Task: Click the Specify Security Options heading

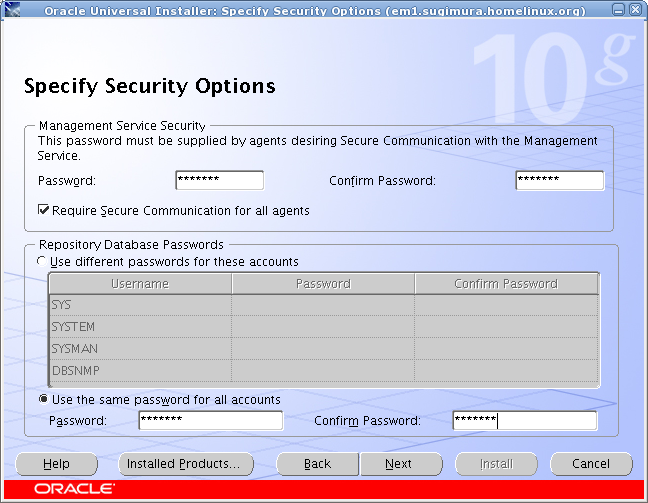Action: coord(150,86)
